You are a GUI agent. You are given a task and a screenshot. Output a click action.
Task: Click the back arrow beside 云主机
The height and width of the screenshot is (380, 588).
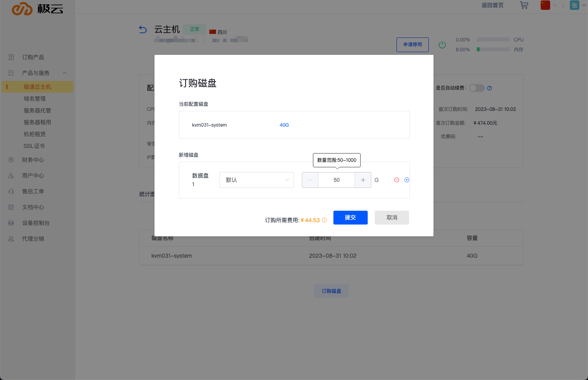coord(143,30)
